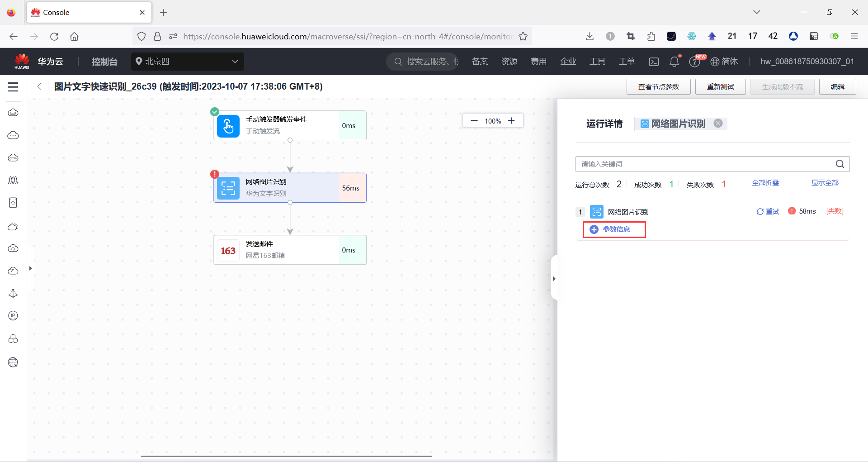Open the 备案 menu
Screen dimensions: 868x462
(x=480, y=62)
